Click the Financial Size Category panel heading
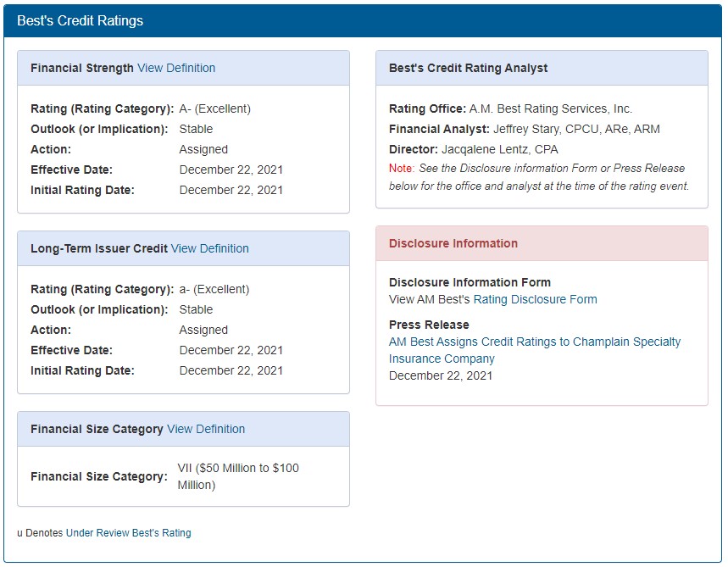728x567 pixels. coord(97,429)
